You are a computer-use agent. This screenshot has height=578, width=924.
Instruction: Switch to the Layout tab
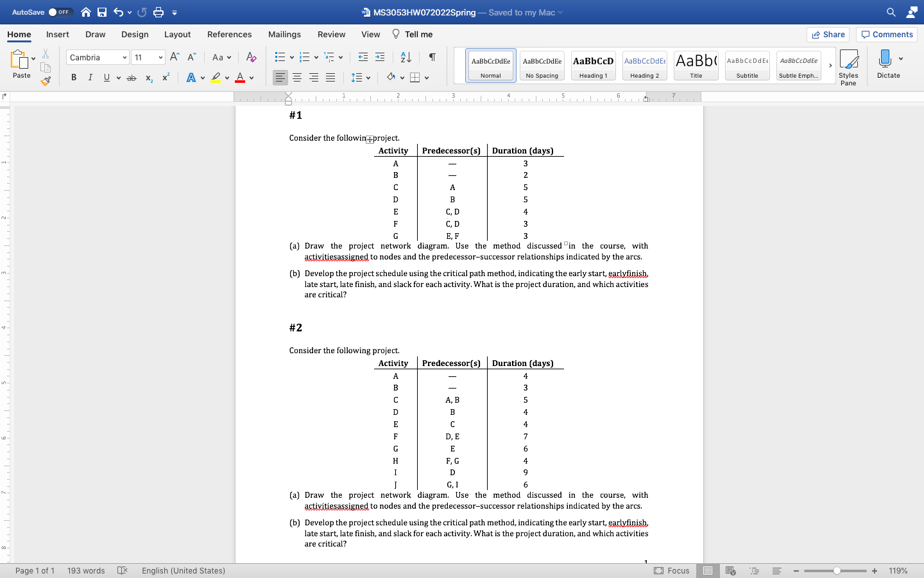pyautogui.click(x=177, y=35)
